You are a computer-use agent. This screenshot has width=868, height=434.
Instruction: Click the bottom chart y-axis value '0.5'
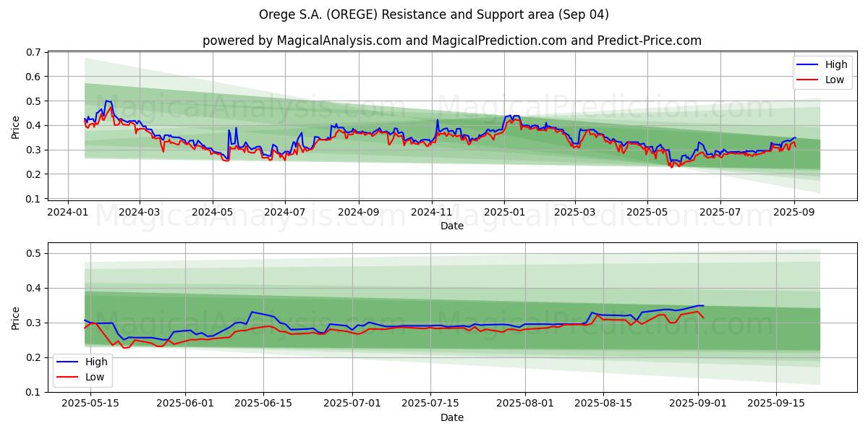34,253
